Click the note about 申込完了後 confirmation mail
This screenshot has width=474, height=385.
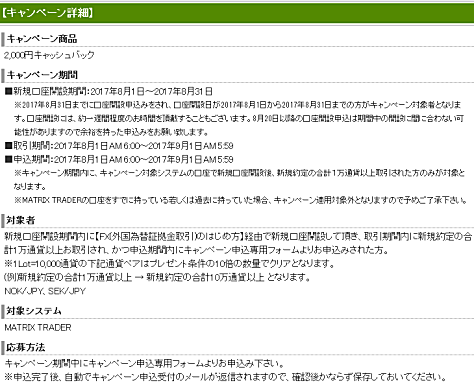(225, 377)
